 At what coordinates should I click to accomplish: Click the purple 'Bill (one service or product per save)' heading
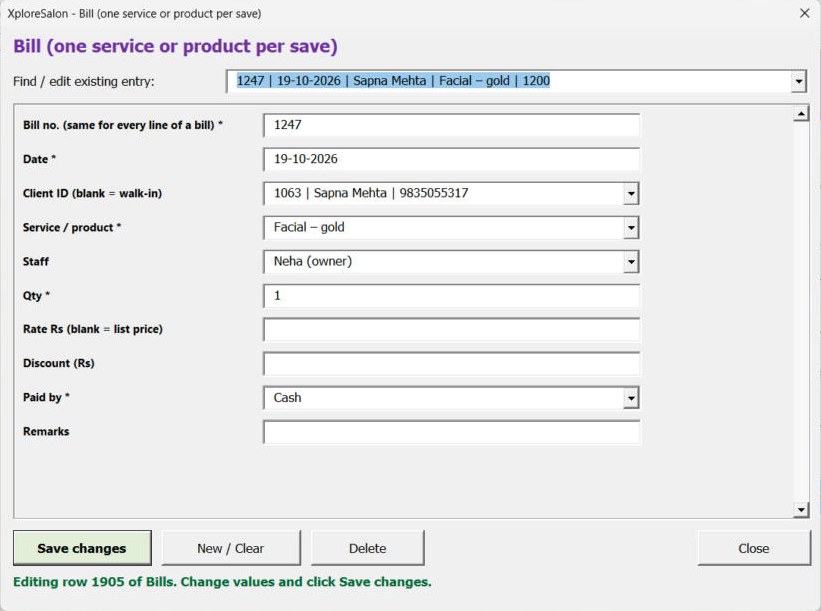point(175,46)
